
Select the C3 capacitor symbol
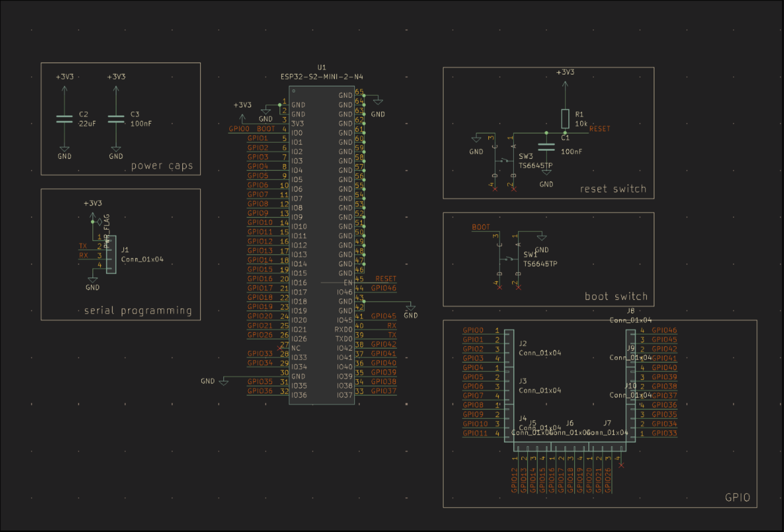coord(116,119)
